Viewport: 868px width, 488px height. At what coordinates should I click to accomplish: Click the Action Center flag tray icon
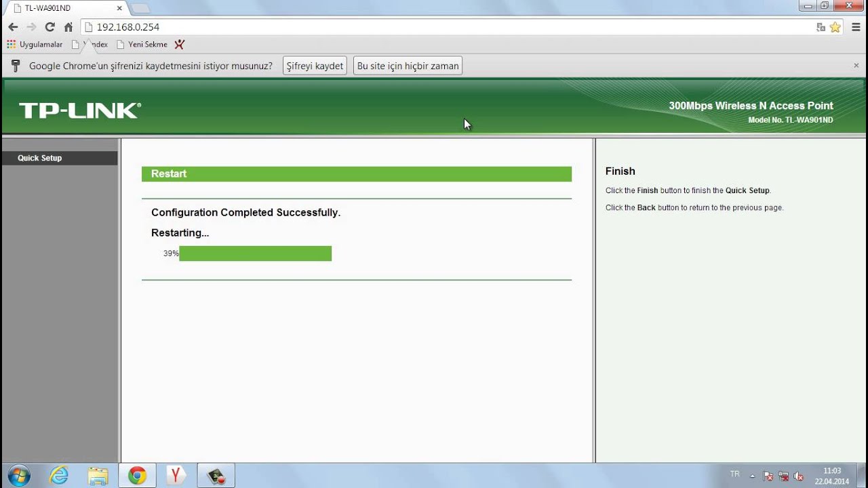click(768, 476)
